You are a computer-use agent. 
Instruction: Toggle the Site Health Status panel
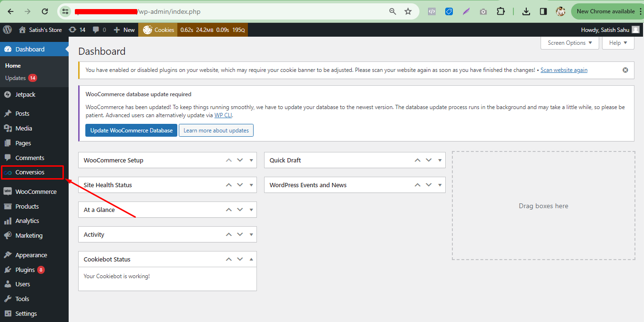[251, 185]
